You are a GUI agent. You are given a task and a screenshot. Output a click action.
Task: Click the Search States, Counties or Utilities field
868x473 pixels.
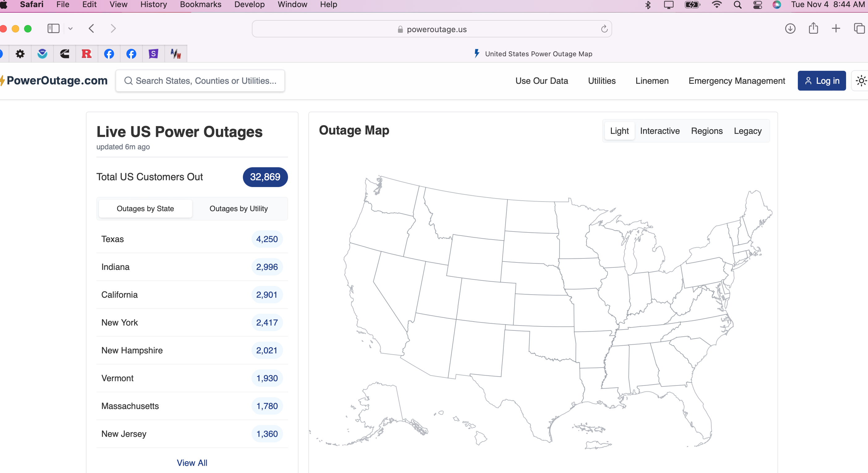(x=205, y=81)
